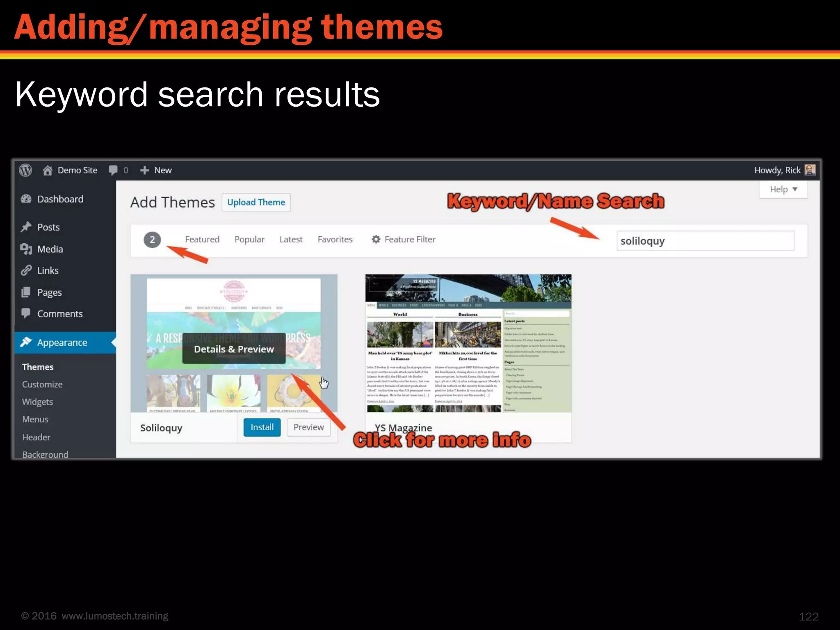Click the WordPress logo icon
Viewport: 840px width, 630px height.
(25, 170)
